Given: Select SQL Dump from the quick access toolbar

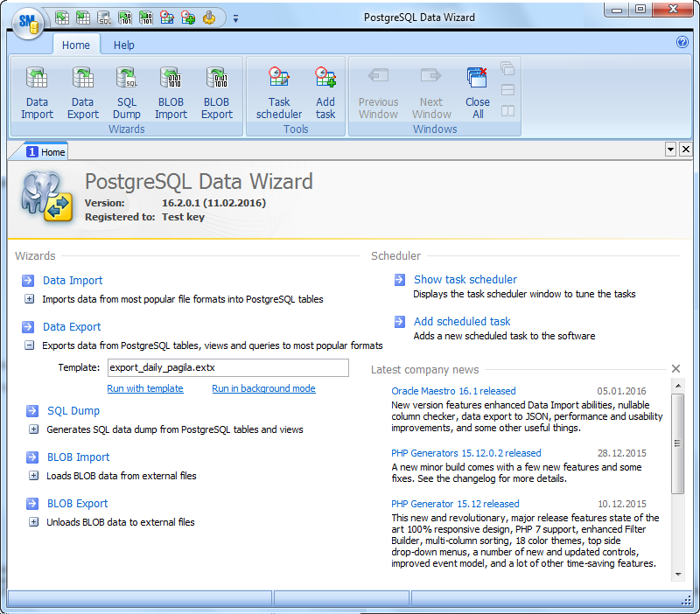Looking at the screenshot, I should point(103,17).
